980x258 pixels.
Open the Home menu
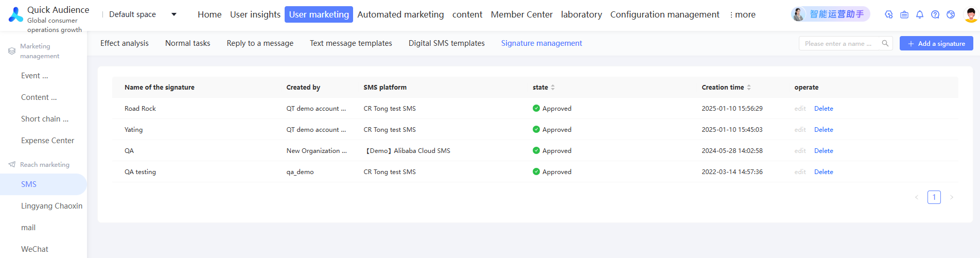tap(209, 14)
